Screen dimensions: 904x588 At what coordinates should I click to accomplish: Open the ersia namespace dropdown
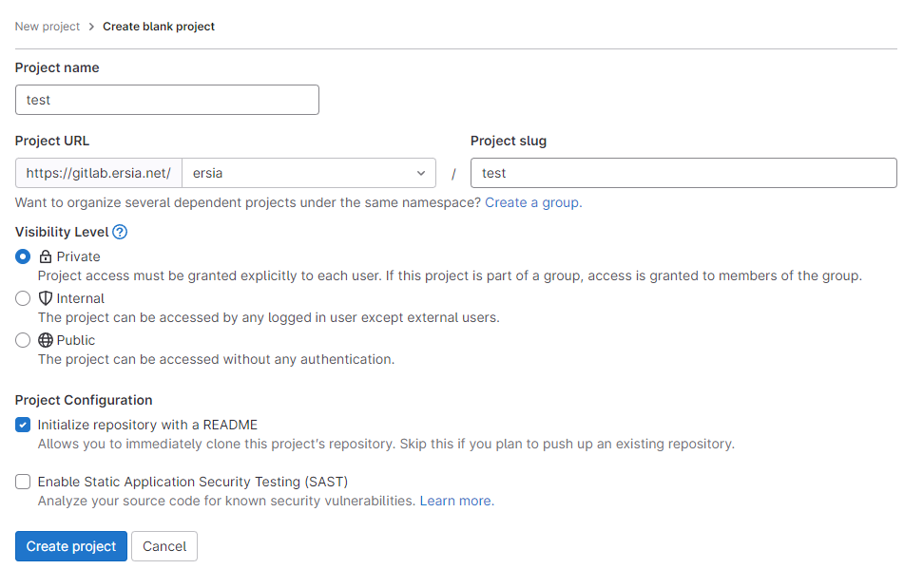[308, 173]
